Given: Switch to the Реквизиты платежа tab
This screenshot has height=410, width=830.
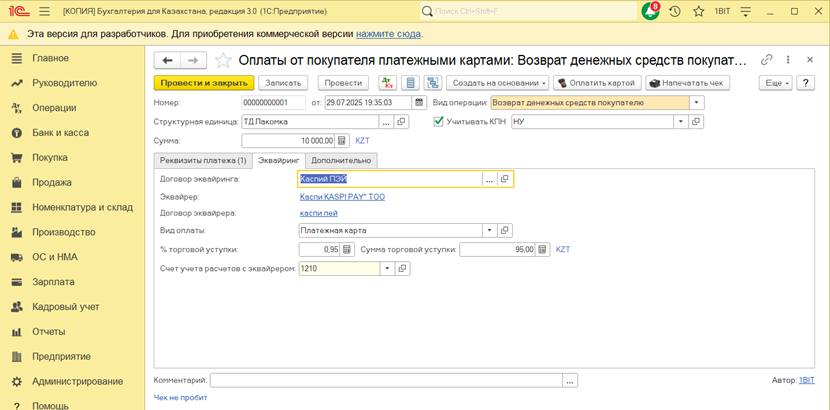Looking at the screenshot, I should [201, 160].
